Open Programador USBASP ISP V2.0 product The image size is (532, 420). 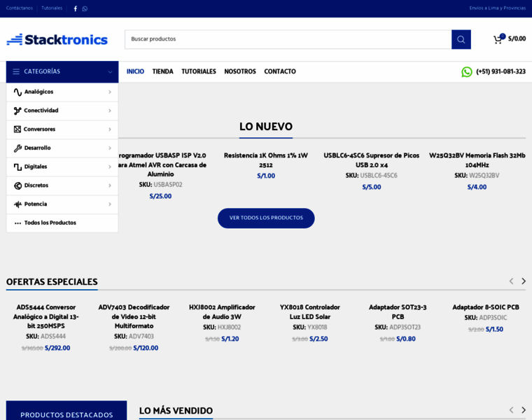point(162,164)
